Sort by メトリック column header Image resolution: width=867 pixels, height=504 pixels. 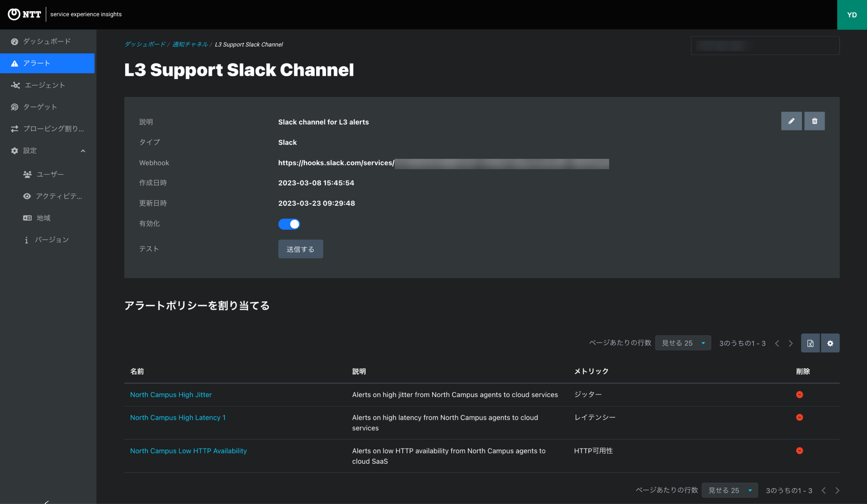pos(591,371)
